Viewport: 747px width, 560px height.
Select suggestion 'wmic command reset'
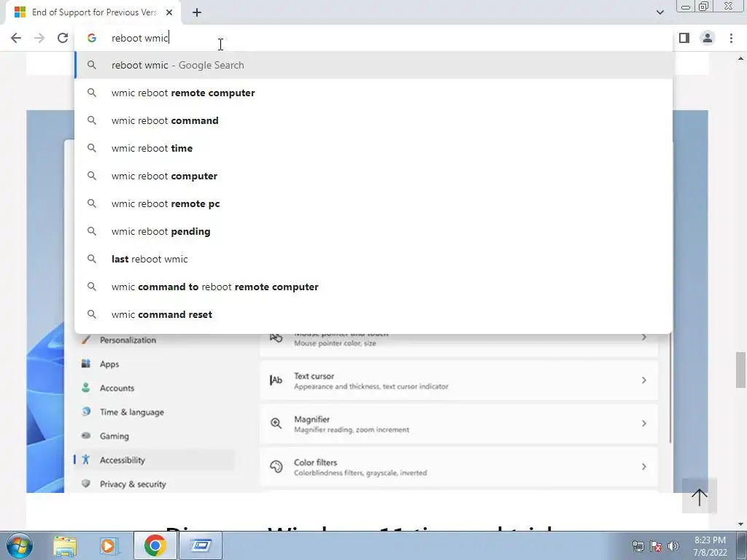pyautogui.click(x=373, y=314)
